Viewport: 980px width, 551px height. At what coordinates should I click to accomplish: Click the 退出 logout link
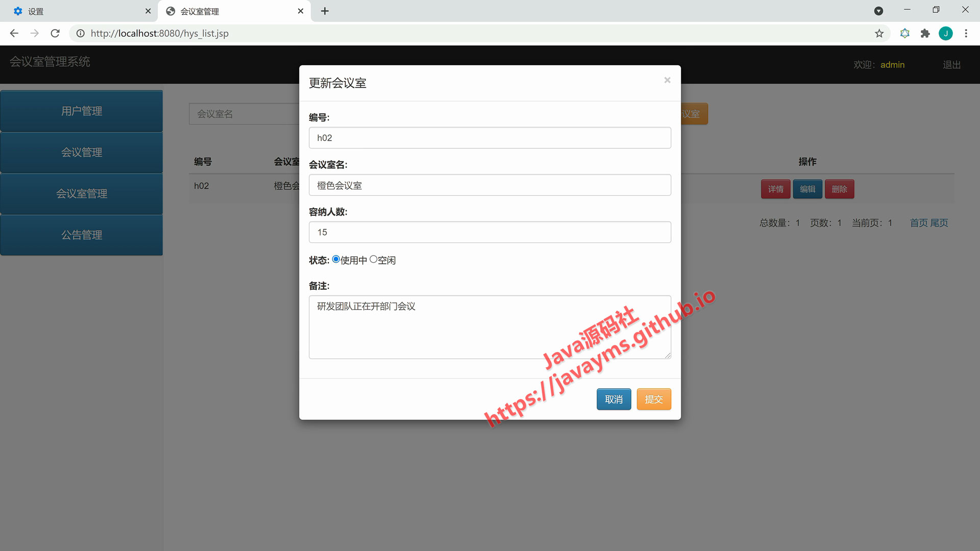point(951,65)
